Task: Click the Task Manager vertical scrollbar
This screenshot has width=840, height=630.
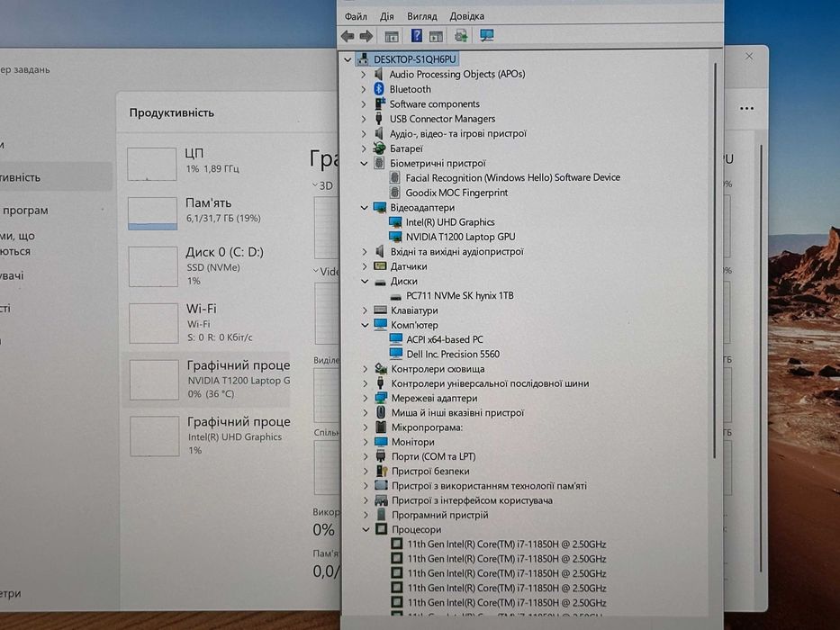Action: pyautogui.click(x=761, y=359)
